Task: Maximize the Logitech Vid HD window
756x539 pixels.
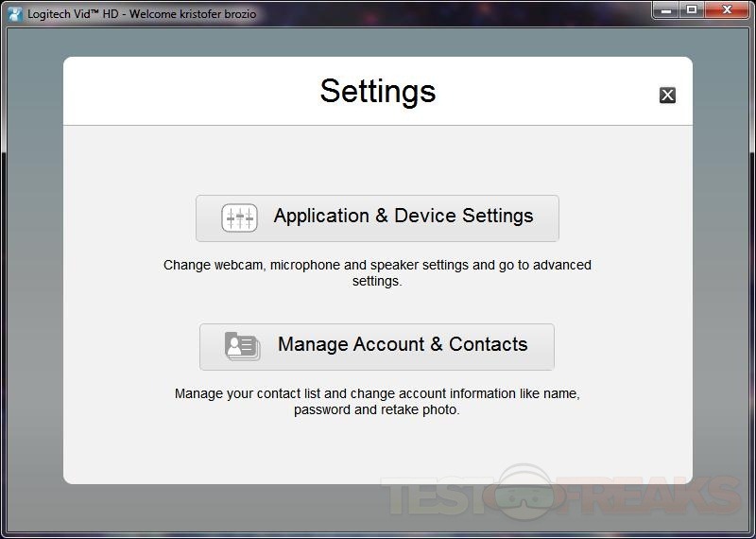Action: [692, 10]
